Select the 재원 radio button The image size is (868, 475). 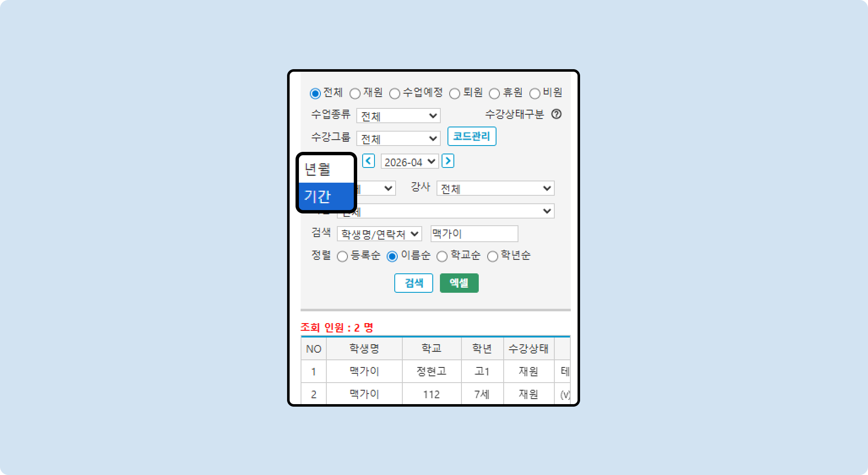[x=355, y=93]
